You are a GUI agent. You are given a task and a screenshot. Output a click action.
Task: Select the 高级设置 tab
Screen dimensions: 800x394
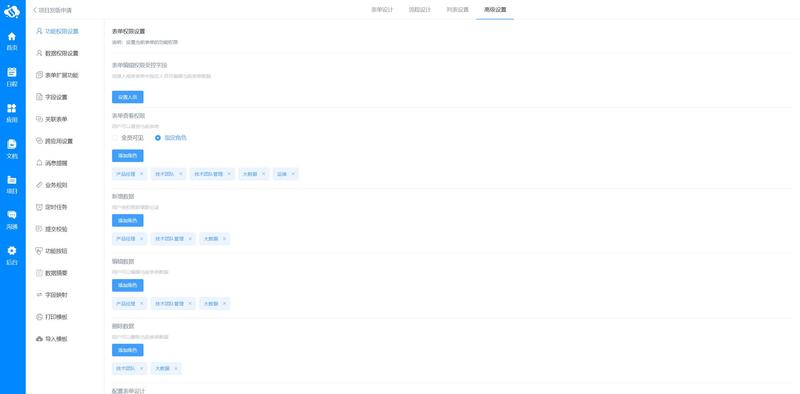pyautogui.click(x=495, y=10)
